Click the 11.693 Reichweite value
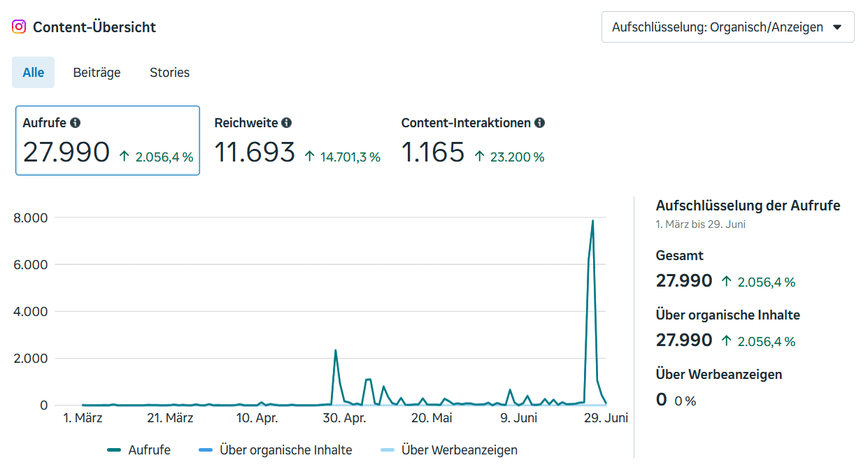Image resolution: width=868 pixels, height=467 pixels. pyautogui.click(x=255, y=152)
